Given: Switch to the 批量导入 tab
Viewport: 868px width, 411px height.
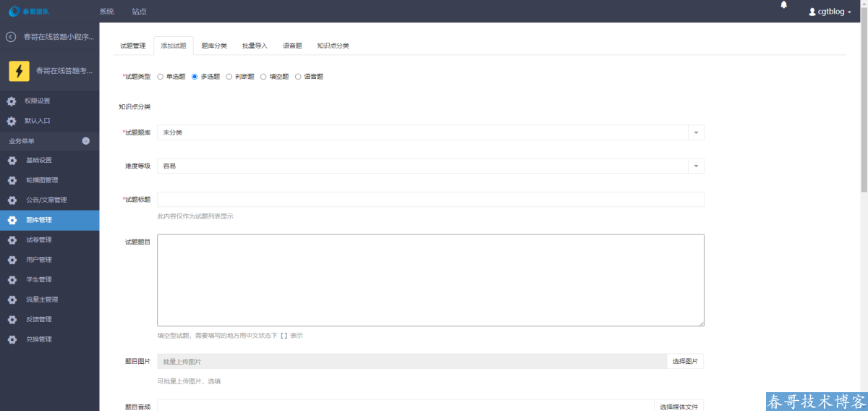Looking at the screenshot, I should click(255, 46).
